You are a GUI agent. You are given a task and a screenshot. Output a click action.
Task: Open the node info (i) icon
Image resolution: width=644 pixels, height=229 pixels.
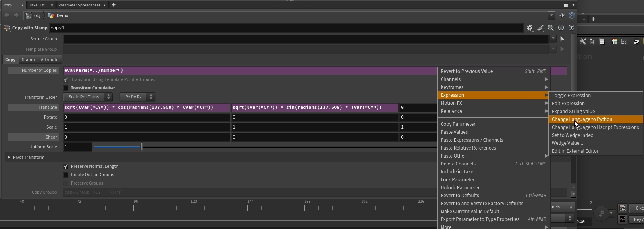(561, 28)
